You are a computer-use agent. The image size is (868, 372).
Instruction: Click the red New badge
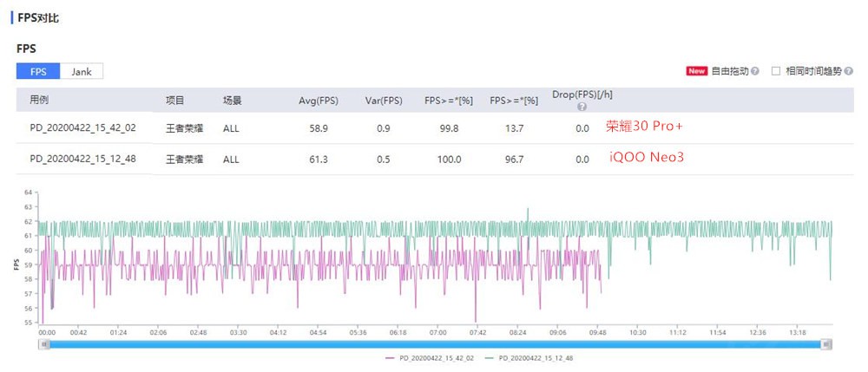tap(697, 71)
